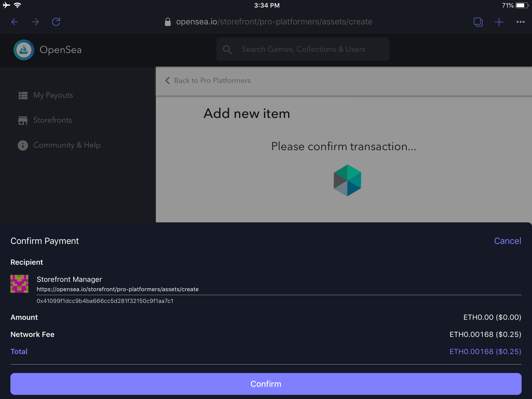Open My Payouts in sidebar
Image resolution: width=532 pixels, height=399 pixels.
[x=53, y=95]
